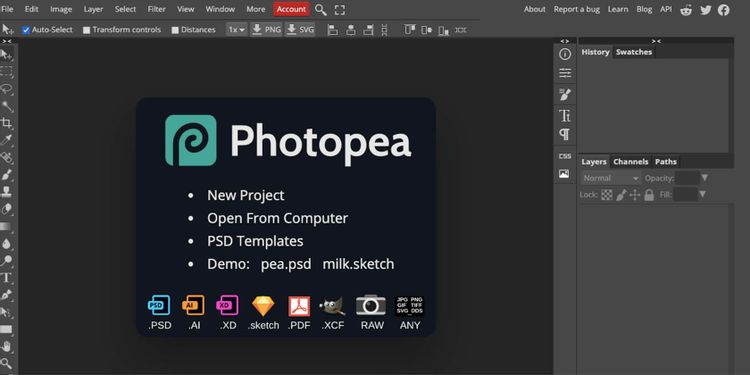Screen dimensions: 750x375
Task: Align right edges icon in options bar
Action: point(368,30)
